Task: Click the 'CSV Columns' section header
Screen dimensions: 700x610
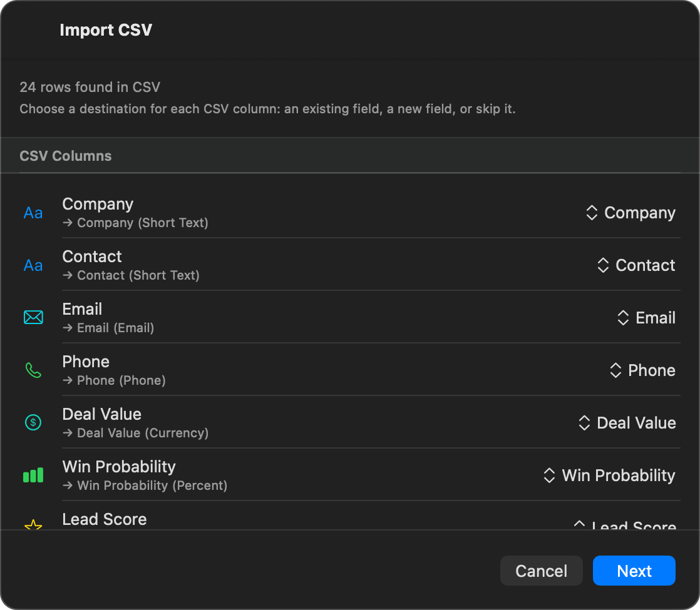Action: [66, 156]
